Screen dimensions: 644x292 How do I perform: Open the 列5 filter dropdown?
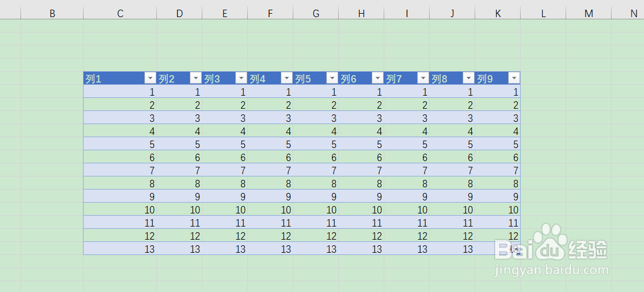coord(333,78)
